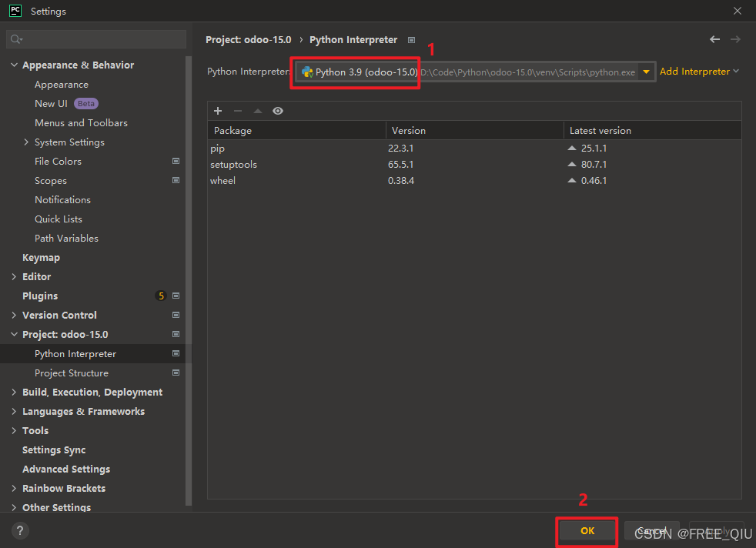Expand the Version Control section
Image resolution: width=756 pixels, height=548 pixels.
(x=14, y=315)
